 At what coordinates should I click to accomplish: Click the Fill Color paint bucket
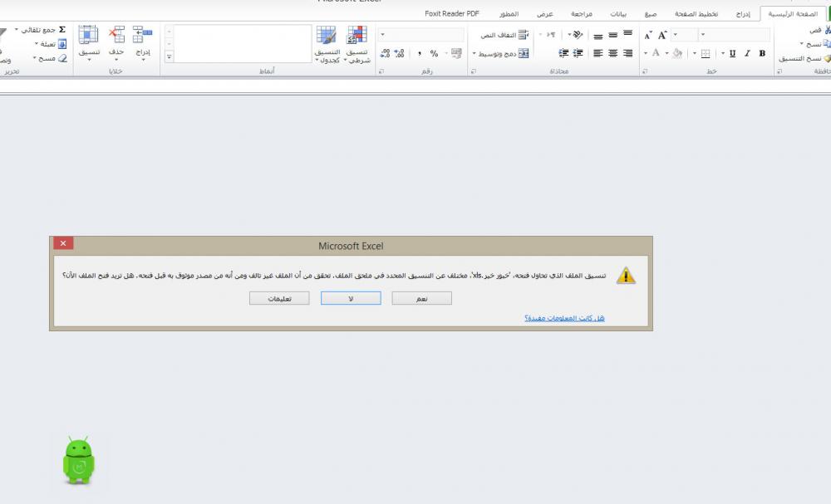click(x=677, y=53)
